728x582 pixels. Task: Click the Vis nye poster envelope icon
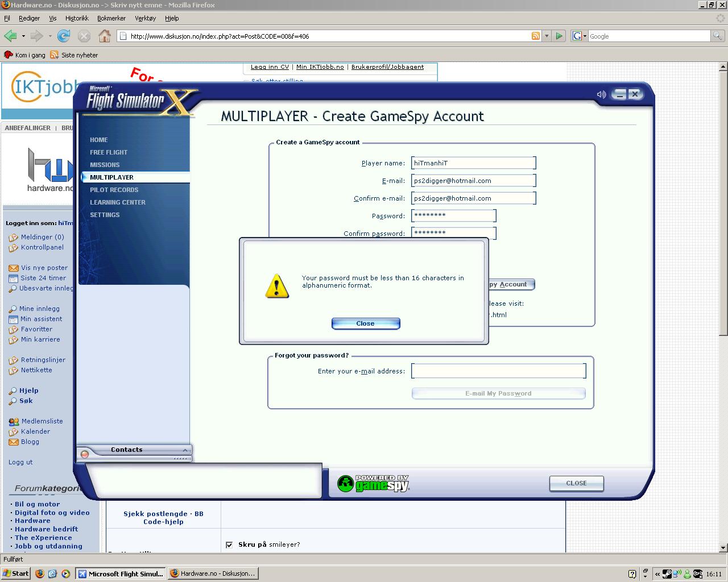point(14,267)
